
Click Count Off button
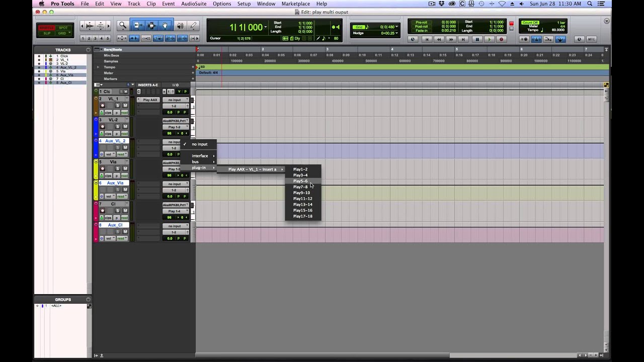click(530, 23)
